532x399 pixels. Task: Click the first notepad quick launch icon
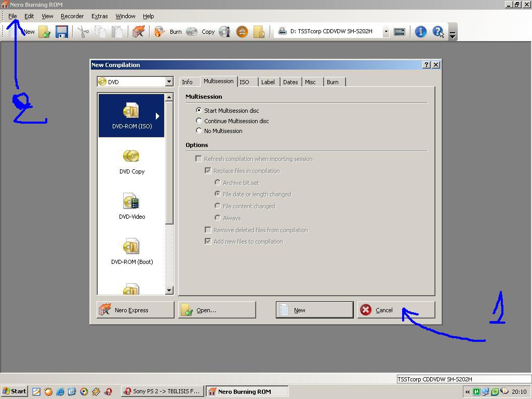[x=36, y=392]
